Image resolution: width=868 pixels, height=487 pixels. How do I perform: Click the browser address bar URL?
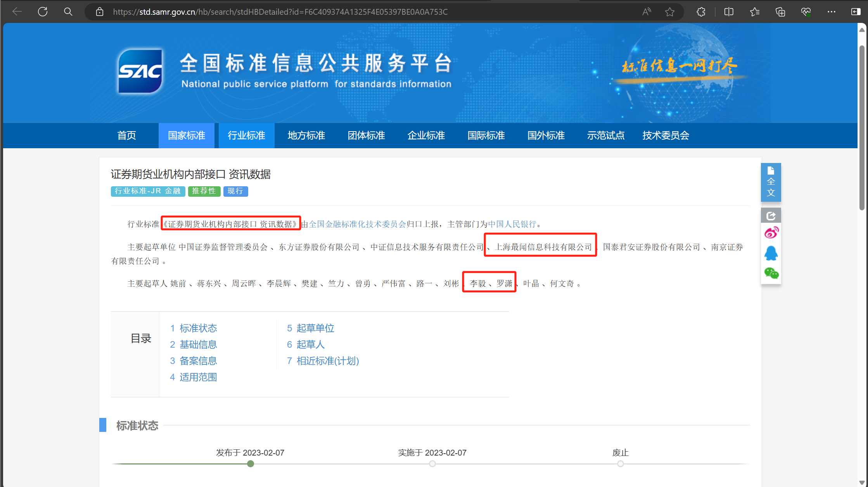280,12
